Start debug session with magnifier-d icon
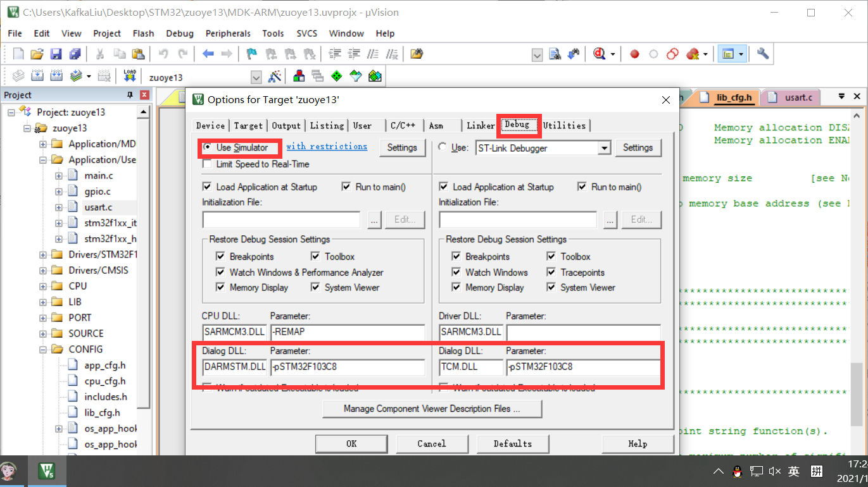Image resolution: width=868 pixels, height=487 pixels. point(599,54)
